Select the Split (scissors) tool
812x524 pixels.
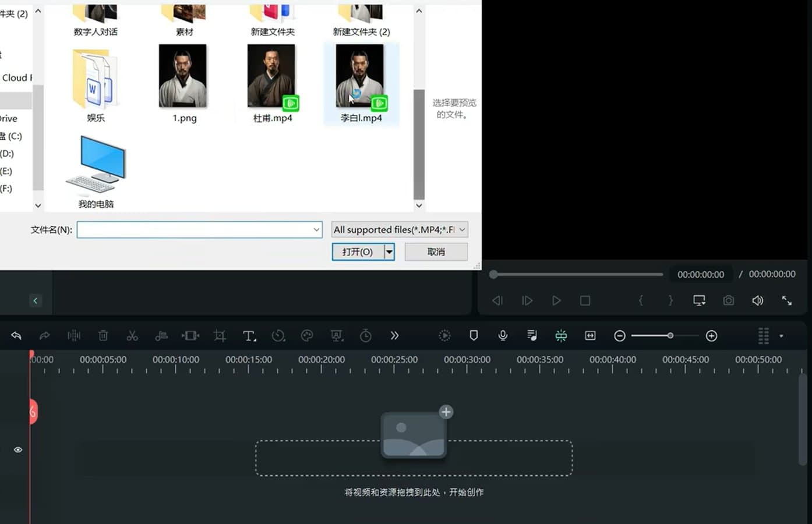pos(132,335)
